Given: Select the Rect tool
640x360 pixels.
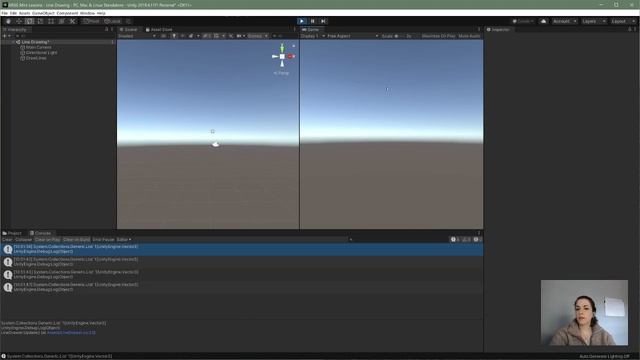Looking at the screenshot, I should coord(51,21).
